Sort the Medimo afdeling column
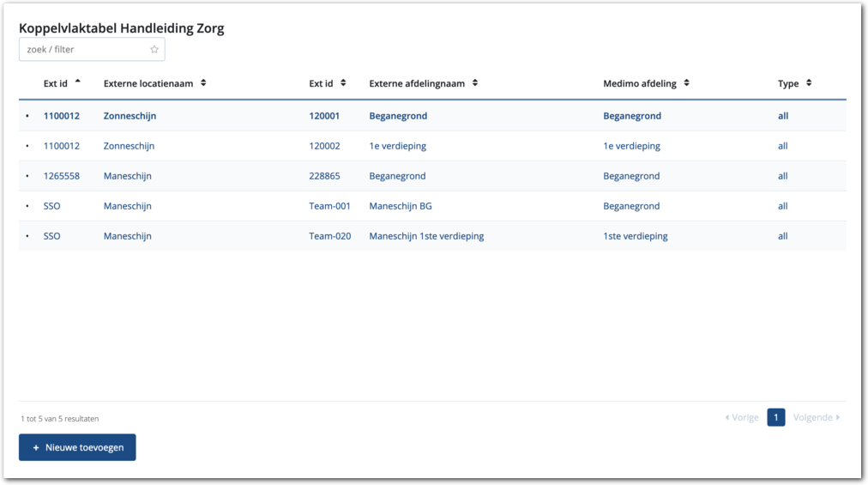868x485 pixels. 686,83
